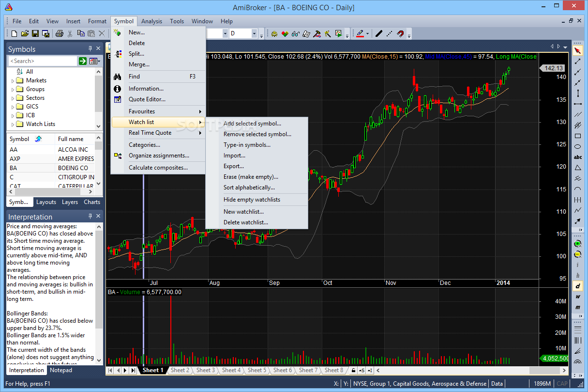Select the abc text tool
Image resolution: width=588 pixels, height=392 pixels.
point(577,157)
